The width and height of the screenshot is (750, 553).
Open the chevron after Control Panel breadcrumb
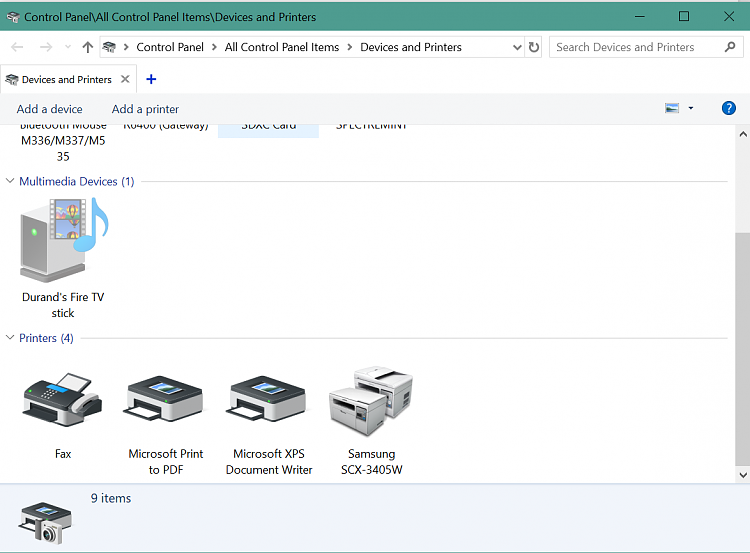(x=214, y=47)
